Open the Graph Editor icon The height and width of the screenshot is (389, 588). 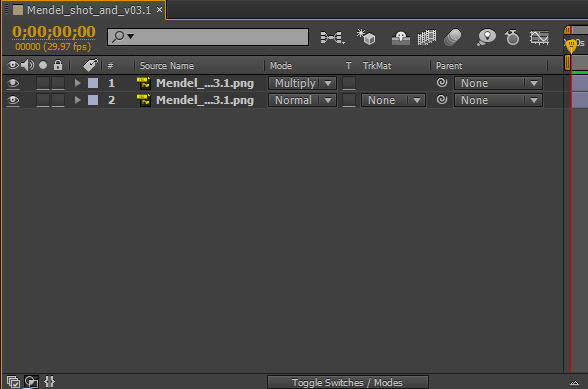539,38
